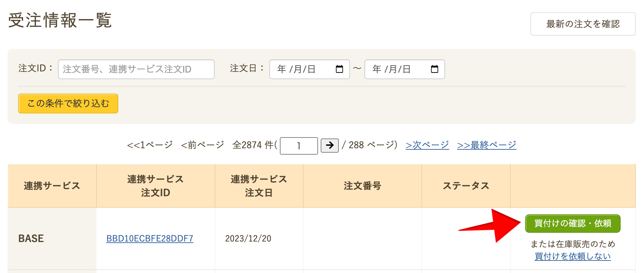Viewport: 644px width, 273px height.
Task: Focus the end 注文日 date field
Action: 392,69
